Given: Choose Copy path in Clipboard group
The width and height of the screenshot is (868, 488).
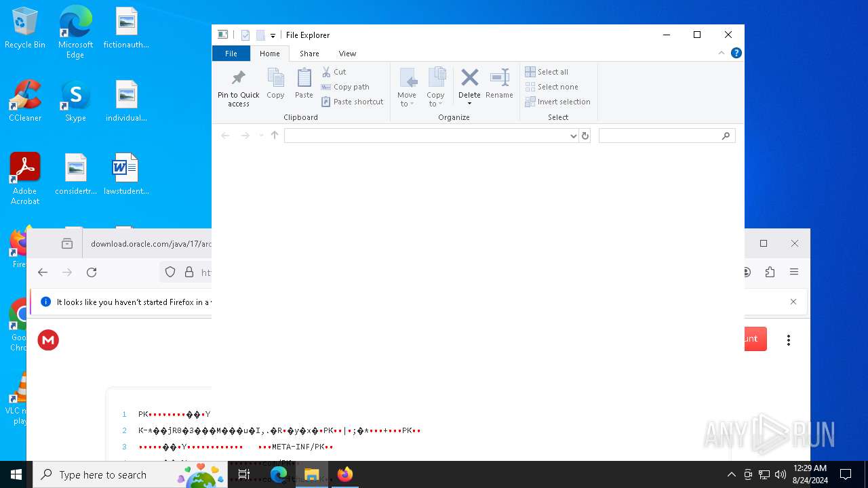Looking at the screenshot, I should click(345, 87).
